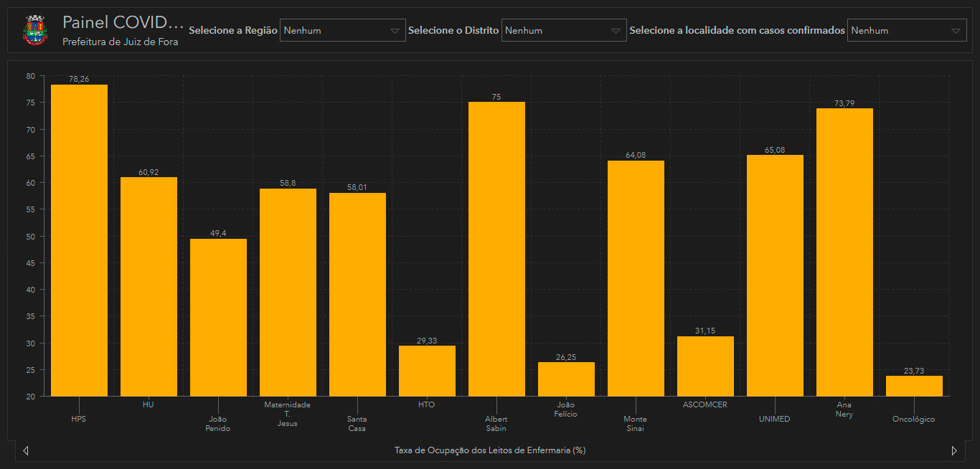This screenshot has height=469, width=980.
Task: Click the Santa Casa bar
Action: (357, 295)
